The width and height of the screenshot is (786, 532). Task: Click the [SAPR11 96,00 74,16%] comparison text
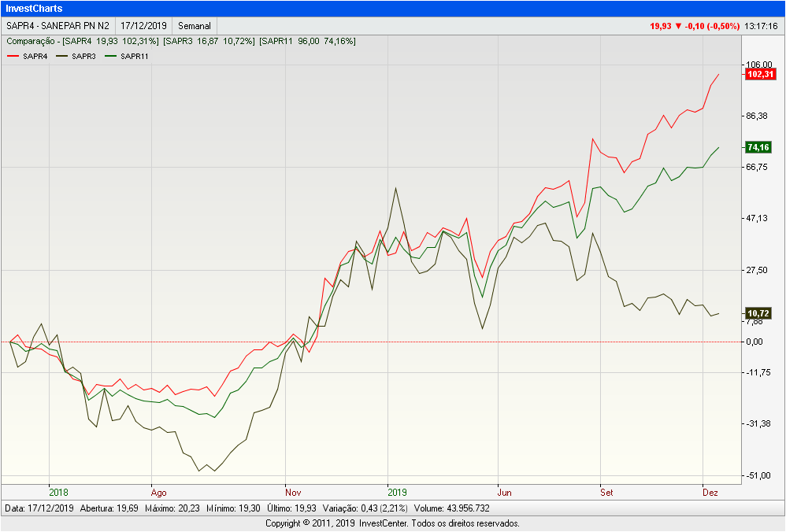(307, 41)
